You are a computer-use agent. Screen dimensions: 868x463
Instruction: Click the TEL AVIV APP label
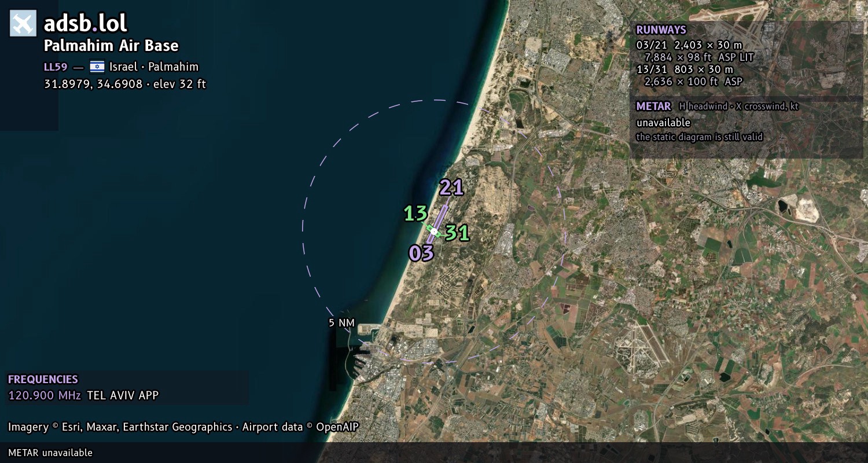pos(123,396)
